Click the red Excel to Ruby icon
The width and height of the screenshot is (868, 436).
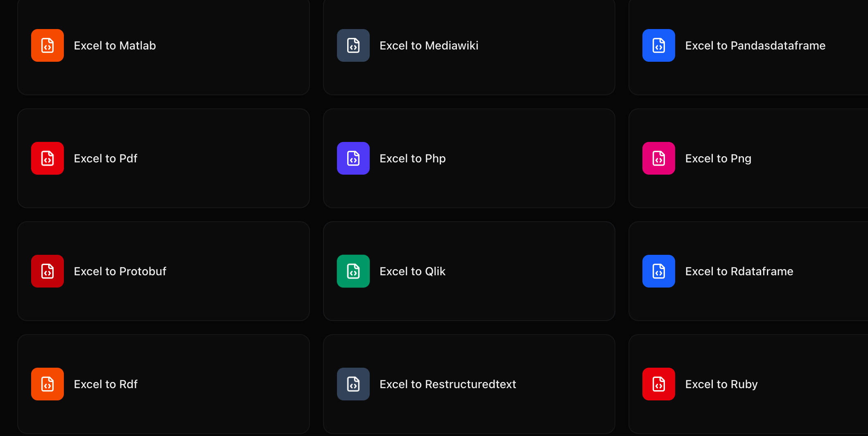pos(658,384)
